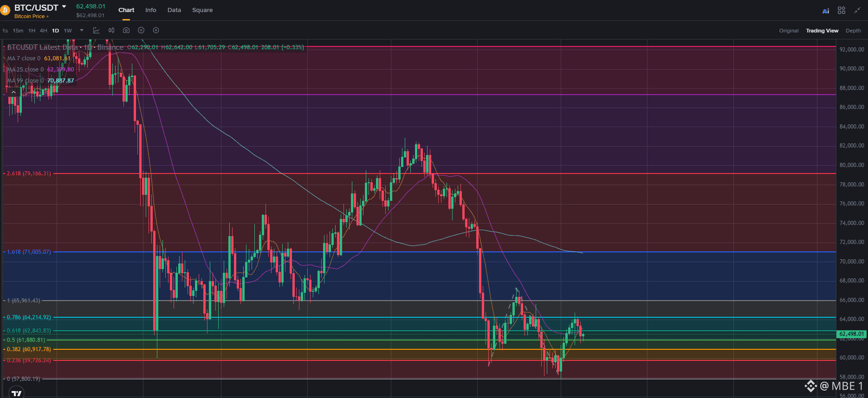Image resolution: width=868 pixels, height=398 pixels.
Task: Select the 4H time interval
Action: [43, 31]
